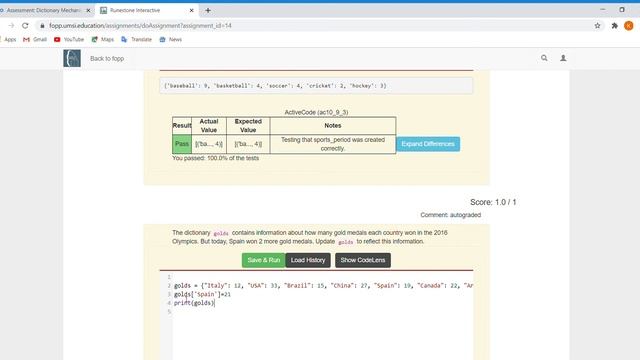Reload the page with the refresh icon

coord(25,26)
